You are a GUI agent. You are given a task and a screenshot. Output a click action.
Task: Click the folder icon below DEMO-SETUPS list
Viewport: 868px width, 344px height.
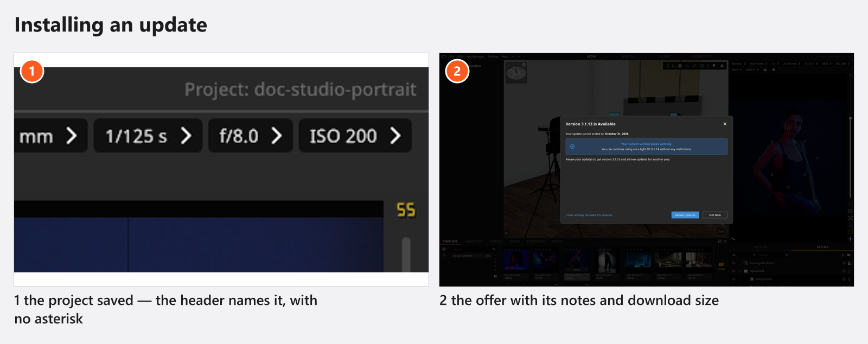coord(495,276)
